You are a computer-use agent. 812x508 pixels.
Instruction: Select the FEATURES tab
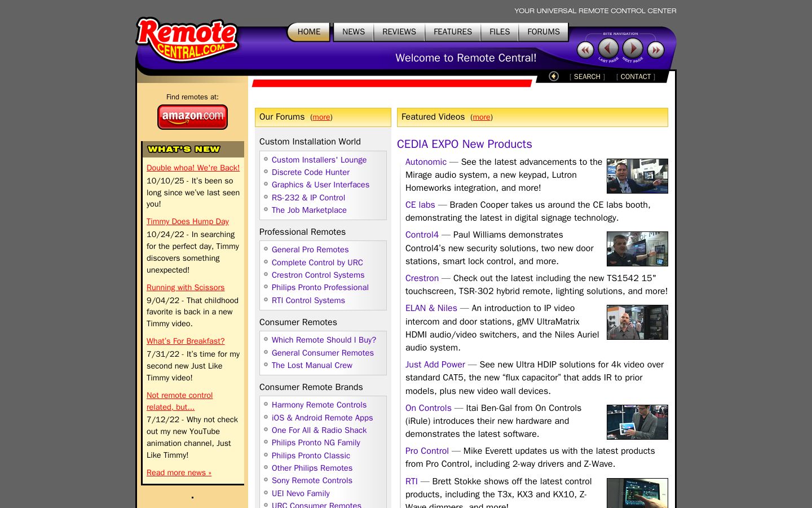click(x=453, y=32)
